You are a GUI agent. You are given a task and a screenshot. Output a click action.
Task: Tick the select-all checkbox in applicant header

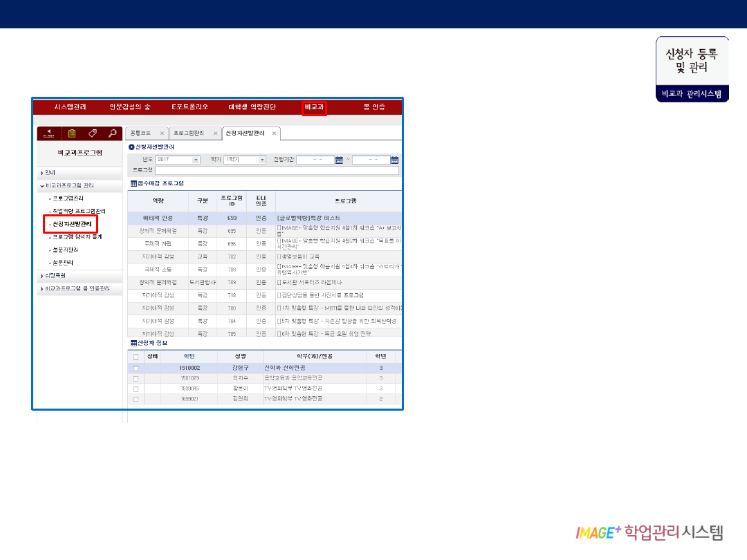tap(136, 357)
